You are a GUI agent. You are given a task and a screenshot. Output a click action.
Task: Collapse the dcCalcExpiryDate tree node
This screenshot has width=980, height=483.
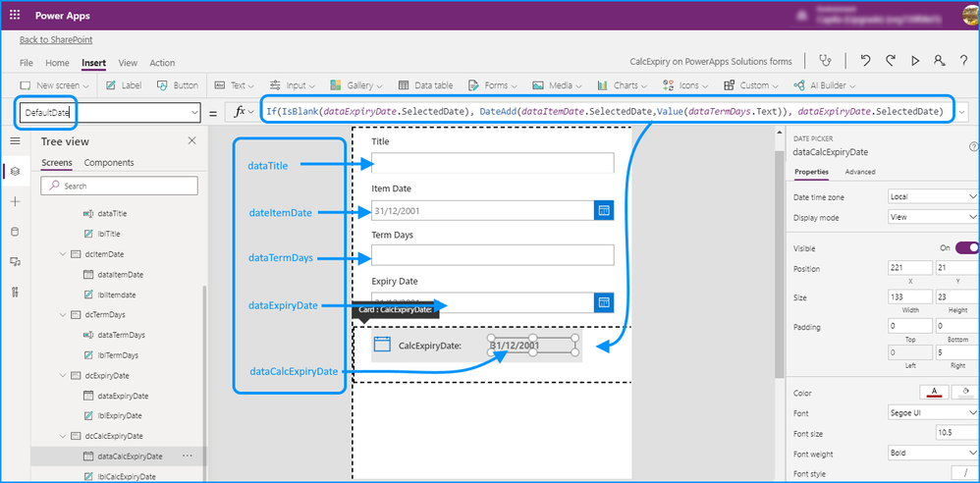click(63, 436)
